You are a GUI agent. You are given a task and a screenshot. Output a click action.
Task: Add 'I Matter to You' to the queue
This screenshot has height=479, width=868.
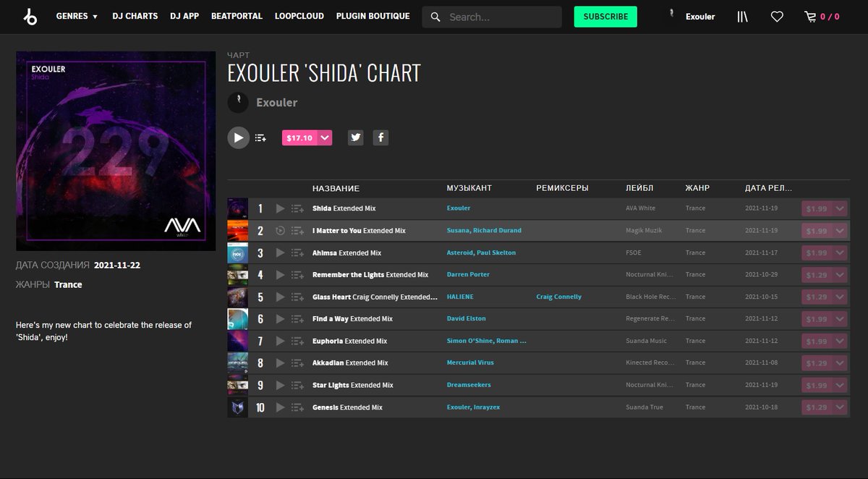click(x=297, y=230)
